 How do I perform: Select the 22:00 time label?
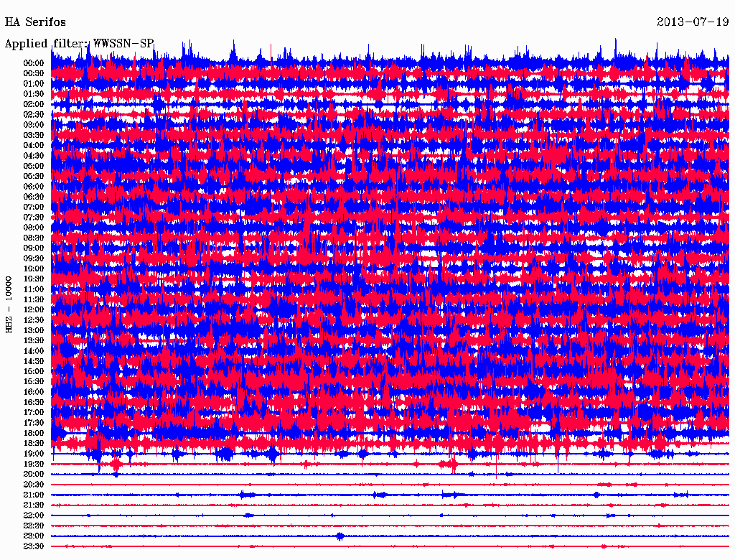(x=34, y=515)
